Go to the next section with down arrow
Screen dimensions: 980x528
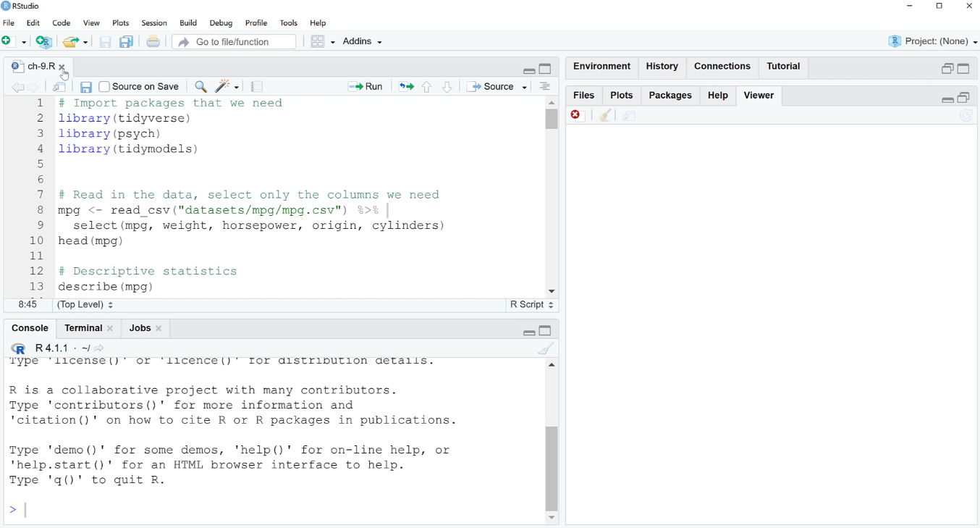[x=447, y=88]
